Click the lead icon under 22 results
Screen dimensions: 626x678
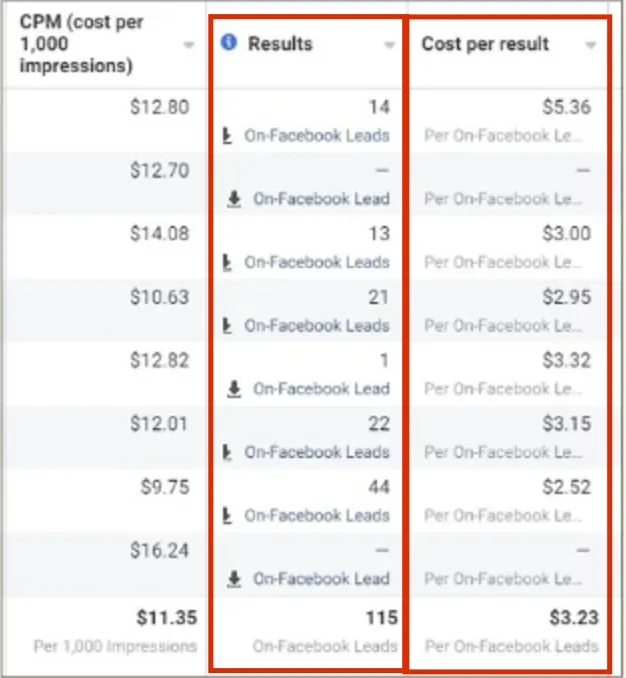click(227, 452)
